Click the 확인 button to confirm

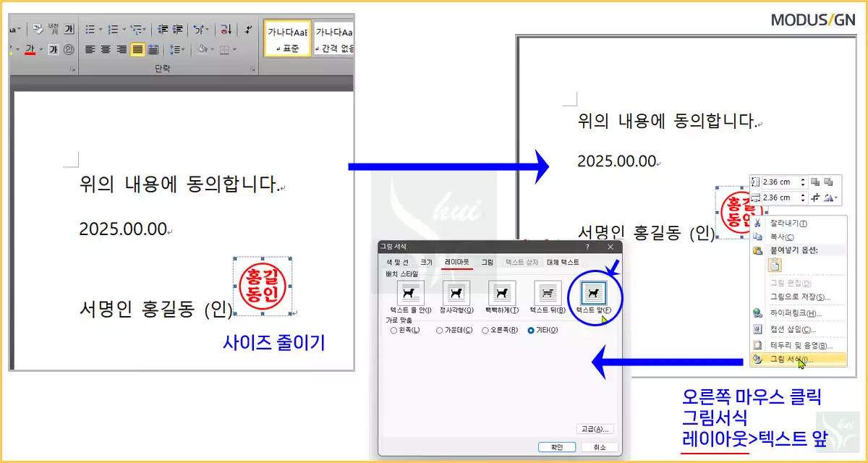[557, 447]
